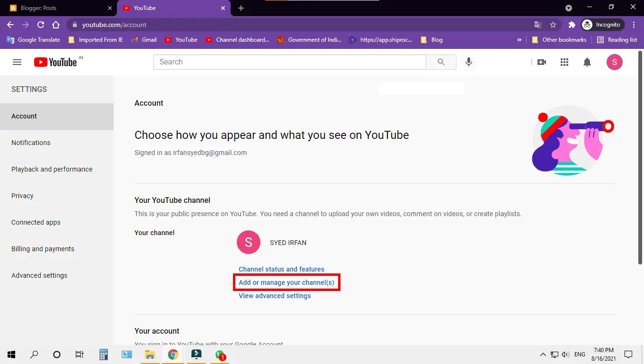Open Connected apps settings
This screenshot has height=364, width=644.
[x=57, y=222]
